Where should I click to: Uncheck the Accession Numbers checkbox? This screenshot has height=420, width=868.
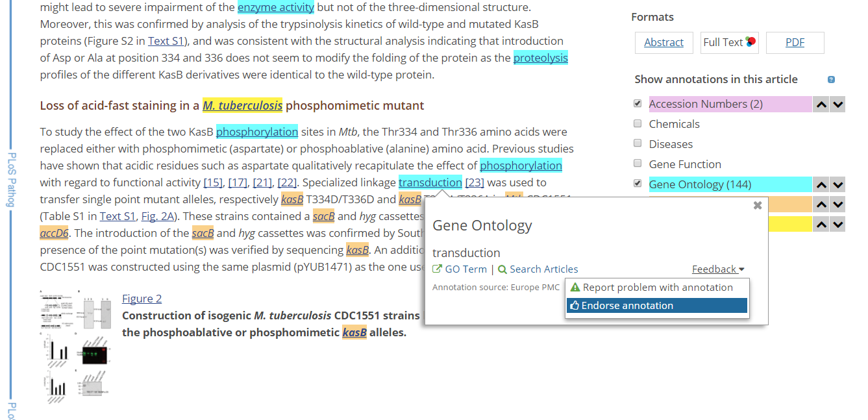pyautogui.click(x=638, y=104)
